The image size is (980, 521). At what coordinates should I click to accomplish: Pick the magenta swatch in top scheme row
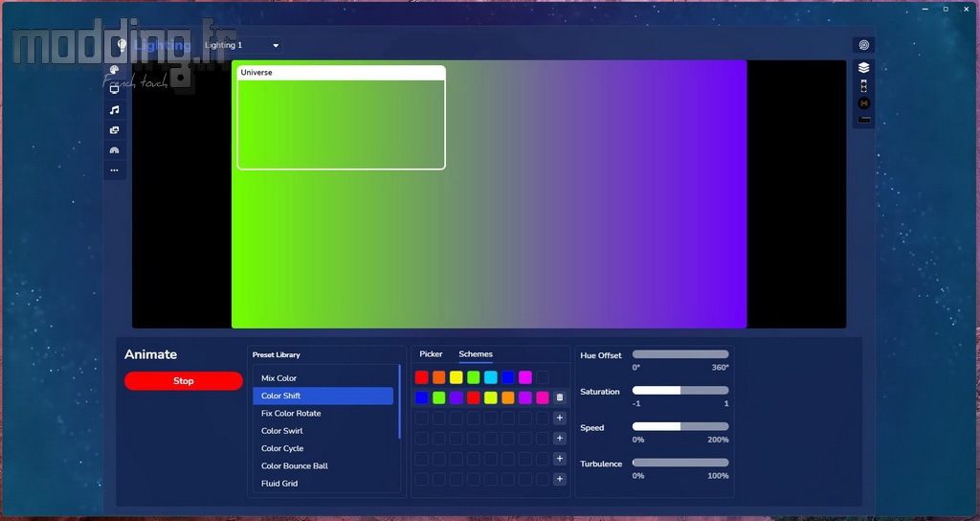pyautogui.click(x=525, y=377)
